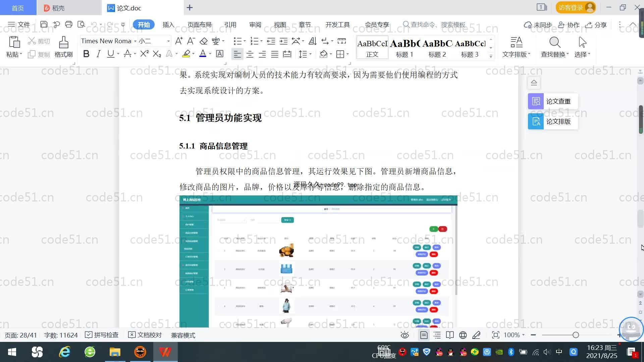The image size is (644, 362).
Task: Toggle center text alignment
Action: click(x=250, y=54)
